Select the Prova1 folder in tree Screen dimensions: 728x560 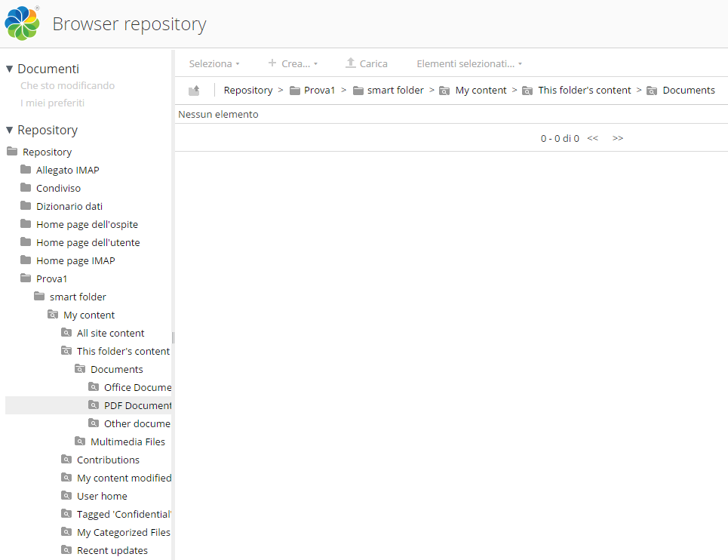(51, 278)
